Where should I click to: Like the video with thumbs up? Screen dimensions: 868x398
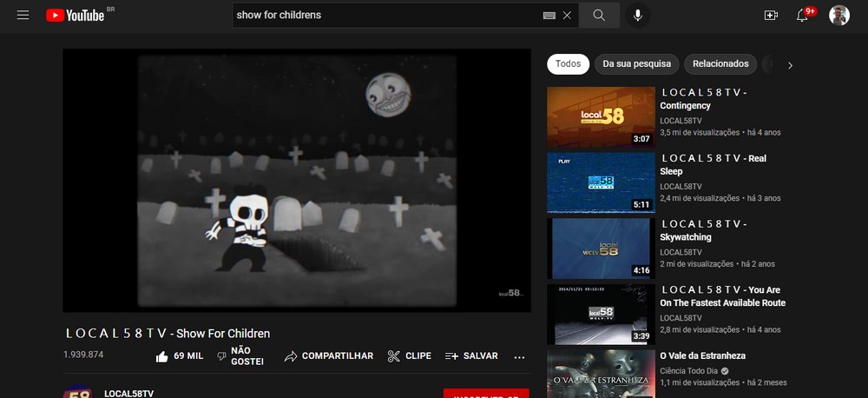click(180, 356)
